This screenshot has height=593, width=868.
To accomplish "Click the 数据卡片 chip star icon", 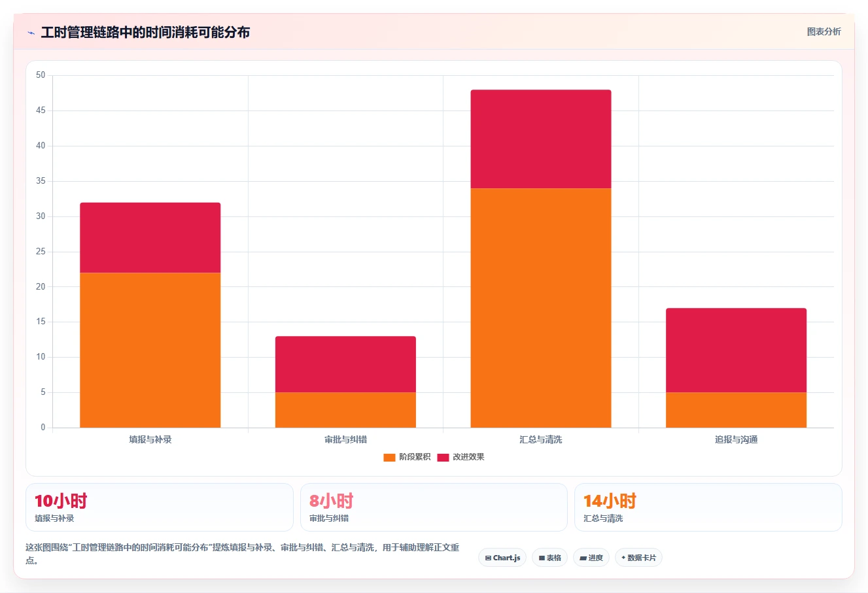I will (x=623, y=558).
